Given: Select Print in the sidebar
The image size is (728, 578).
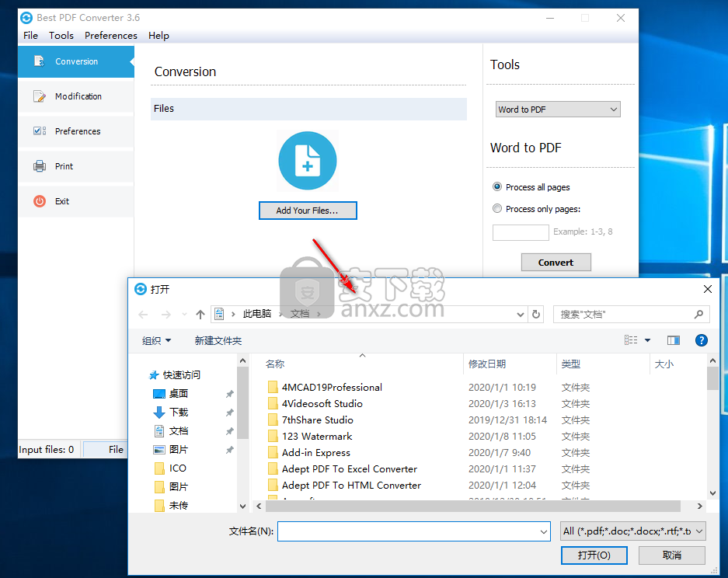Looking at the screenshot, I should [x=76, y=166].
